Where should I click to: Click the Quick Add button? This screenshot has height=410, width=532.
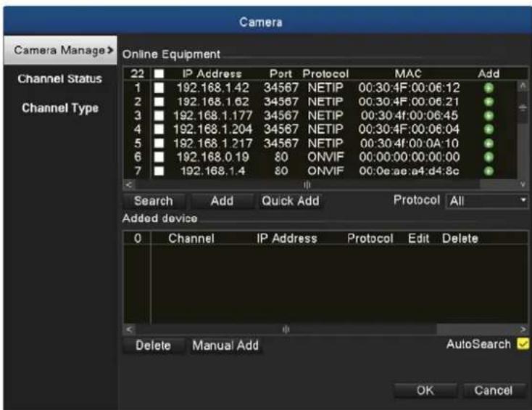click(x=291, y=201)
